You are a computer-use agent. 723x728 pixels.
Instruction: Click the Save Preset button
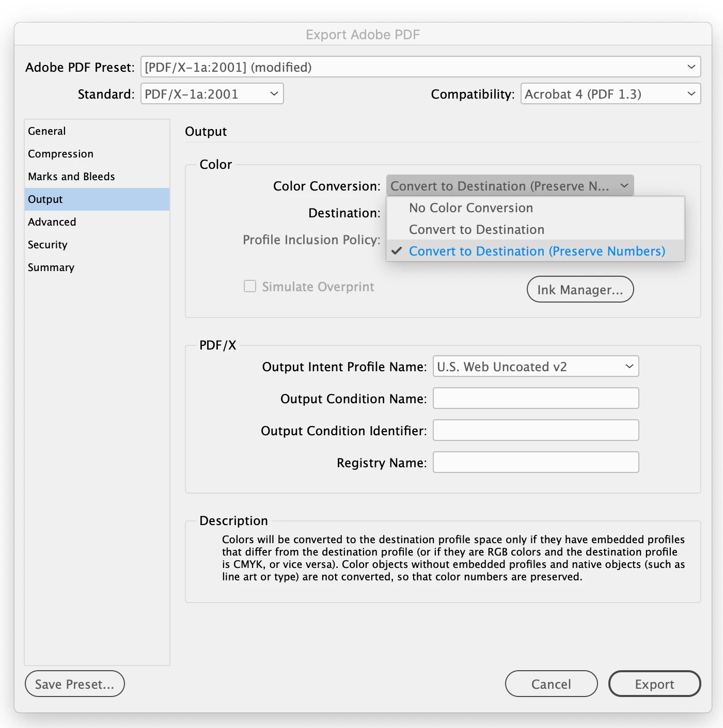(75, 684)
